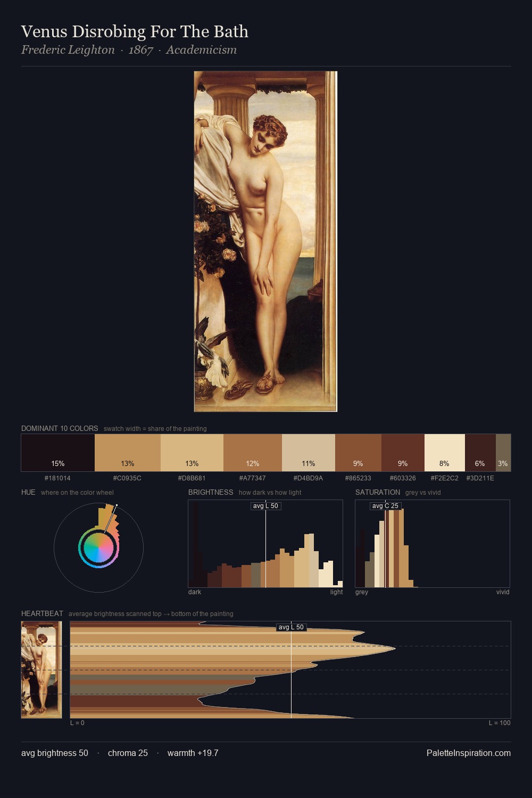Click the 'SATURATION' section heading
Screen dimensions: 532x798
378,492
